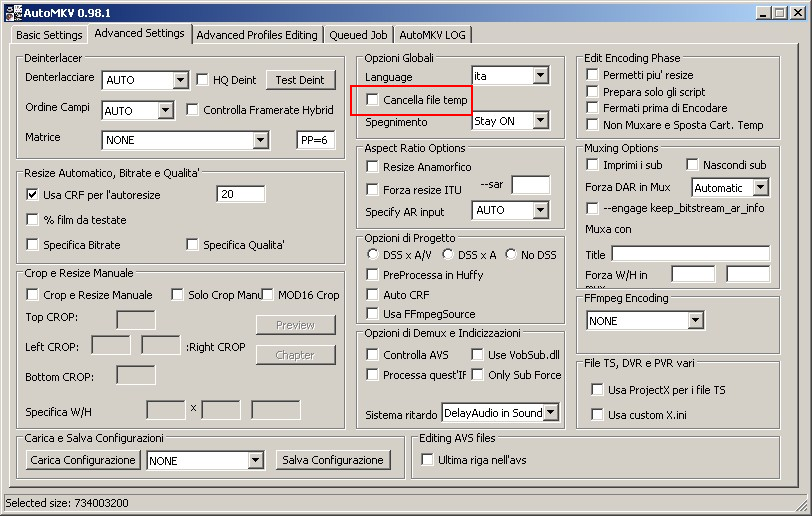Go to the Queued Job tab
This screenshot has width=812, height=516.
pos(358,35)
